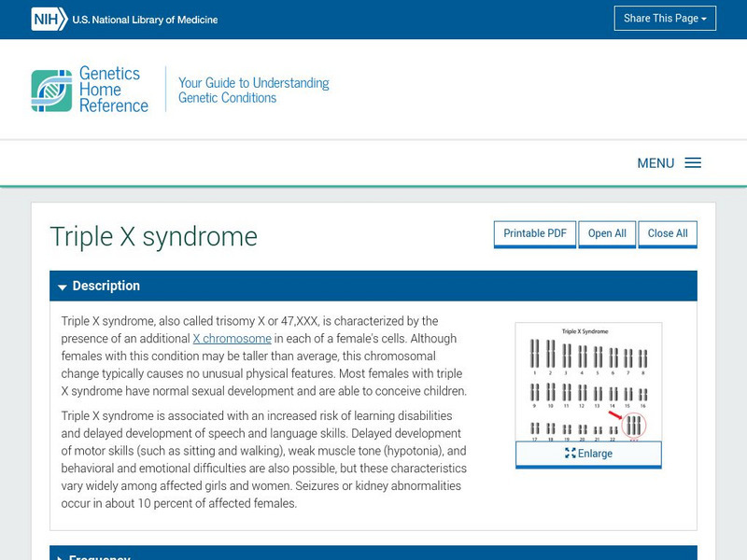Visit U.S. National Library of Medicine link
Viewport: 747px width, 560px height.
tap(145, 20)
